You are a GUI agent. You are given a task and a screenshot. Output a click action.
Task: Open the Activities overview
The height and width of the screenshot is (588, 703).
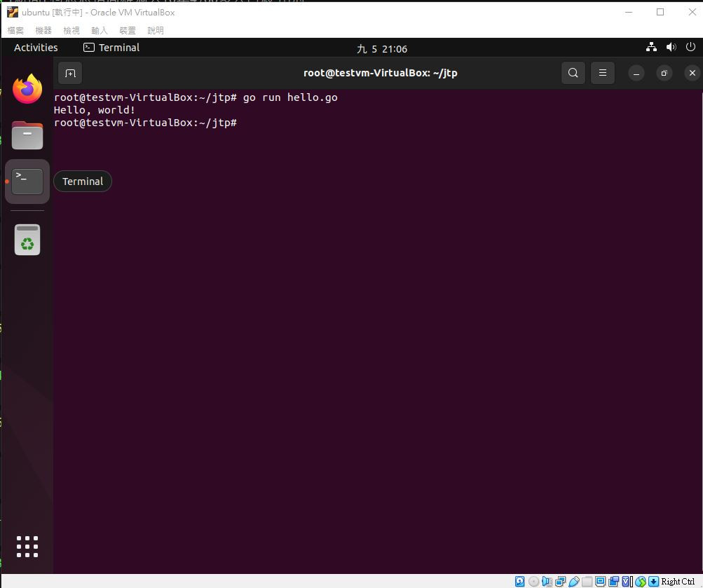tap(36, 48)
